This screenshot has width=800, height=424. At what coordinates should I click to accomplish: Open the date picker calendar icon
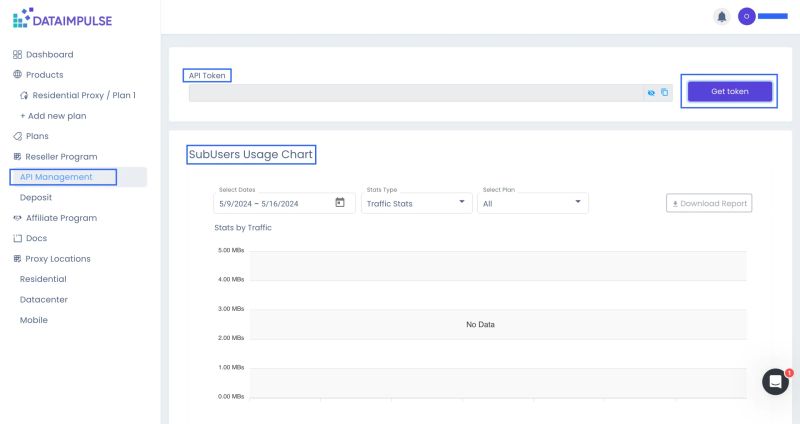(340, 203)
